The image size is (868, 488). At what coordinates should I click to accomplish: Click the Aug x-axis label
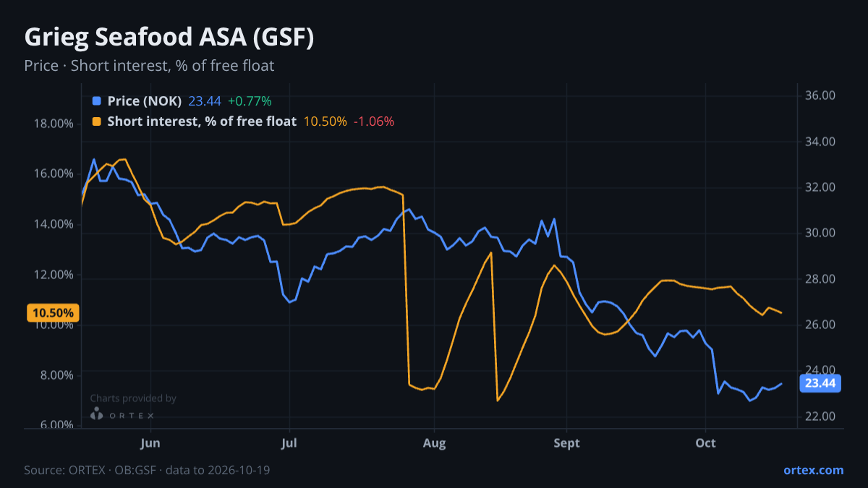point(434,442)
